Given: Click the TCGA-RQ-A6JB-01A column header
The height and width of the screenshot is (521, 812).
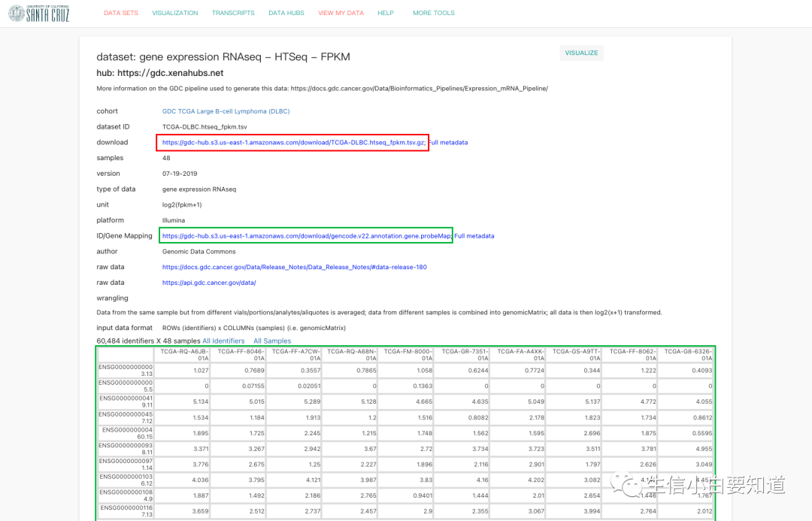Looking at the screenshot, I should pos(182,355).
